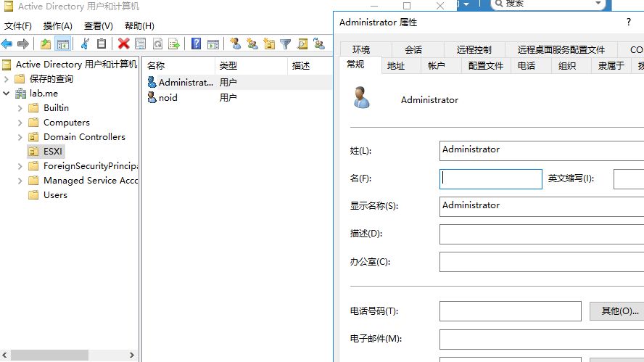This screenshot has height=362, width=644.
Task: Create a new user with toolbar icon
Action: [236, 44]
